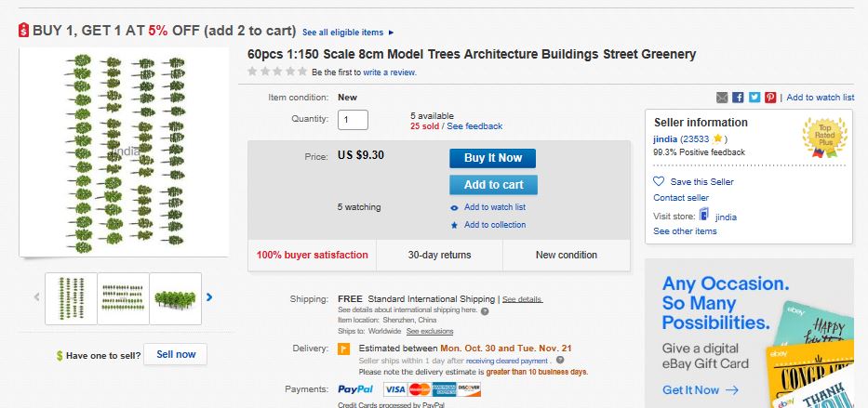Share listing on Facebook
Image resolution: width=868 pixels, height=408 pixels.
[738, 98]
